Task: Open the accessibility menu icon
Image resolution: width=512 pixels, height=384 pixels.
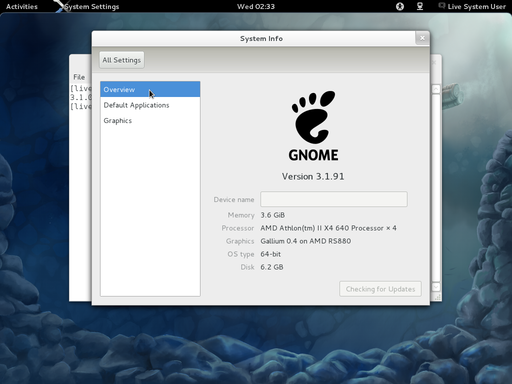Action: click(x=400, y=6)
